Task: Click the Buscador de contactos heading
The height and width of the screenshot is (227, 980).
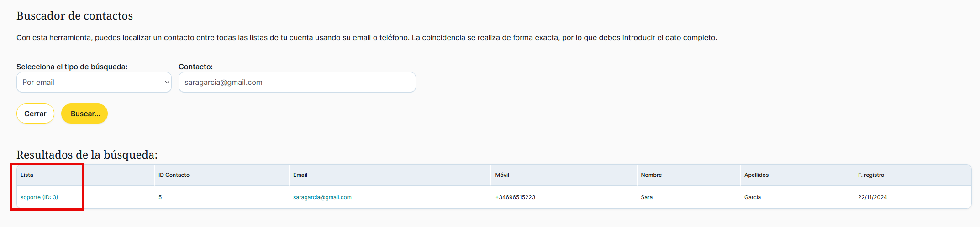Action: click(74, 16)
